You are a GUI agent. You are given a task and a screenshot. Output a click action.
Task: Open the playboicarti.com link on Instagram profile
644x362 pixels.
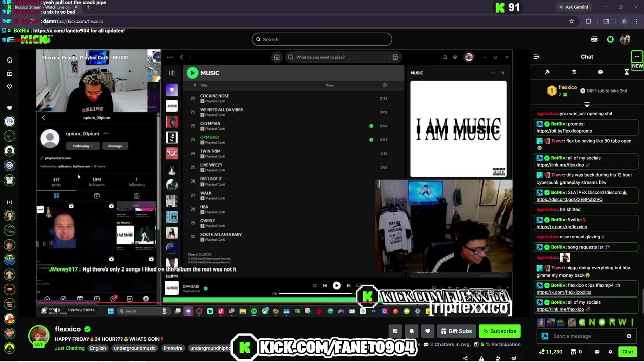[x=58, y=158]
